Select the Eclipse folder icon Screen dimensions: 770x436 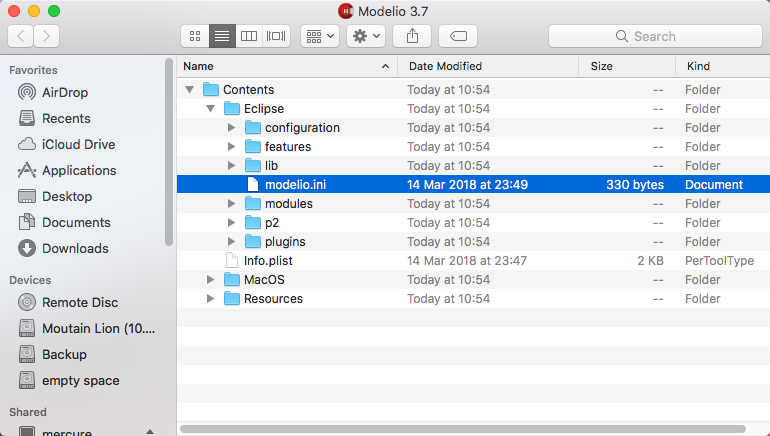pyautogui.click(x=232, y=109)
